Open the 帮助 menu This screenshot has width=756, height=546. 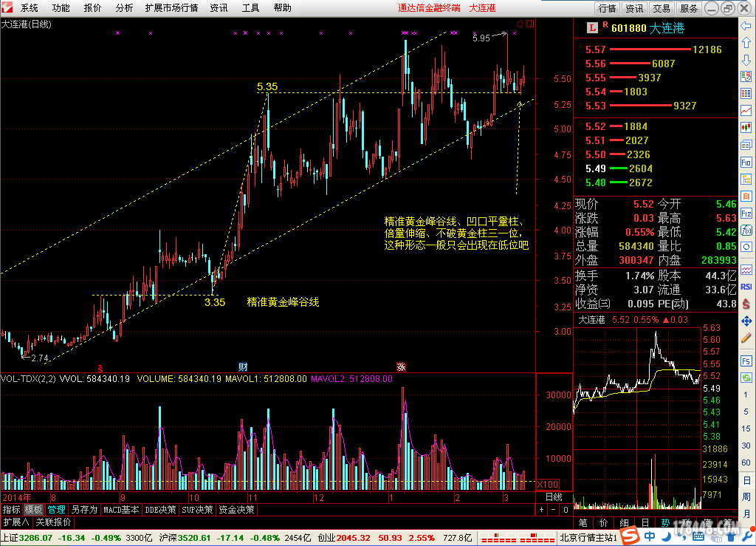pyautogui.click(x=282, y=7)
